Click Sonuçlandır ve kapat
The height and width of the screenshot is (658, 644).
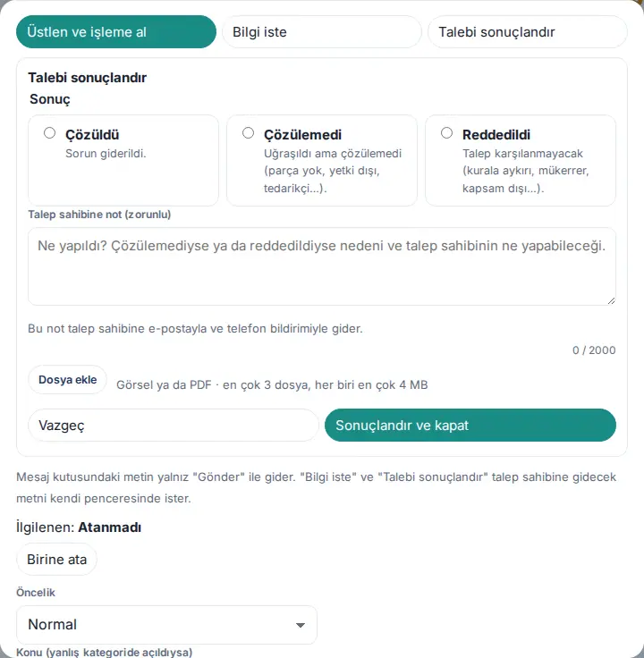pyautogui.click(x=470, y=425)
